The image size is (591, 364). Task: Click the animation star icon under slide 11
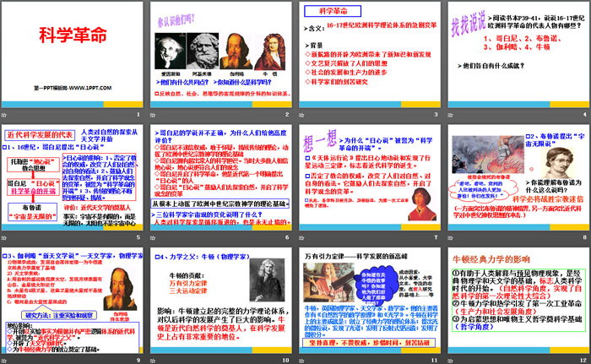coord(301,361)
